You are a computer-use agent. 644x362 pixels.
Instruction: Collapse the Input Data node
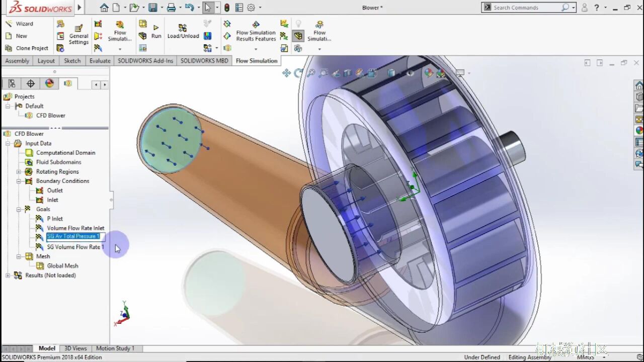click(8, 143)
